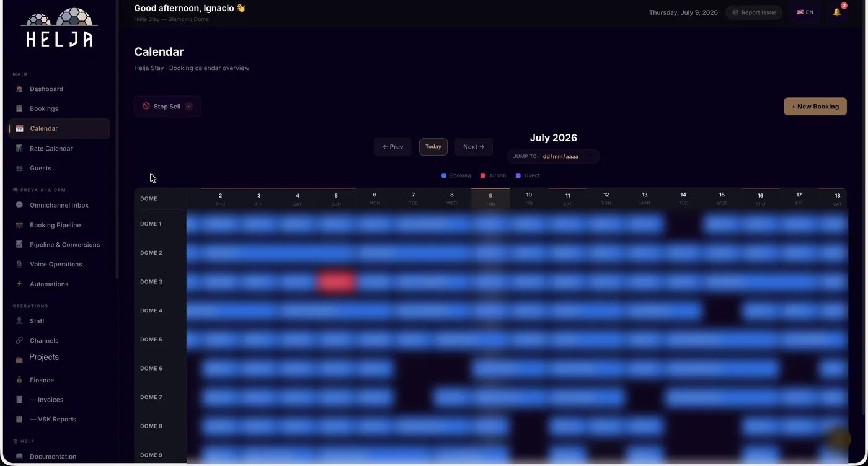
Task: Open the floating chat bubble button
Action: click(839, 439)
